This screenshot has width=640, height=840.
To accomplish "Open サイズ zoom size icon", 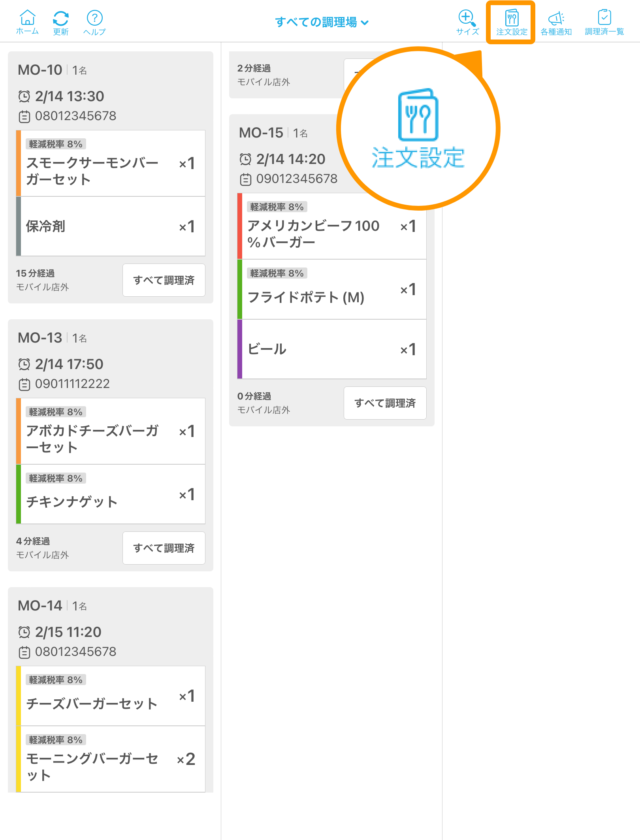I will [x=467, y=22].
